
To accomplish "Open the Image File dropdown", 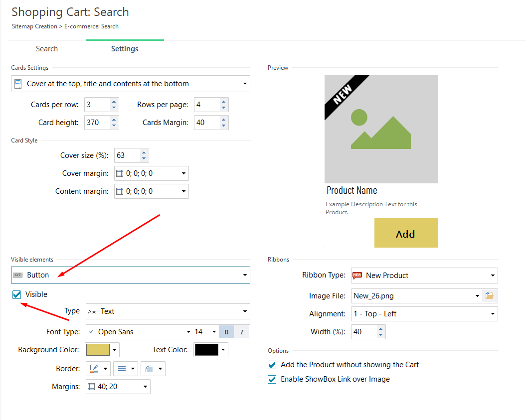I will (x=416, y=296).
